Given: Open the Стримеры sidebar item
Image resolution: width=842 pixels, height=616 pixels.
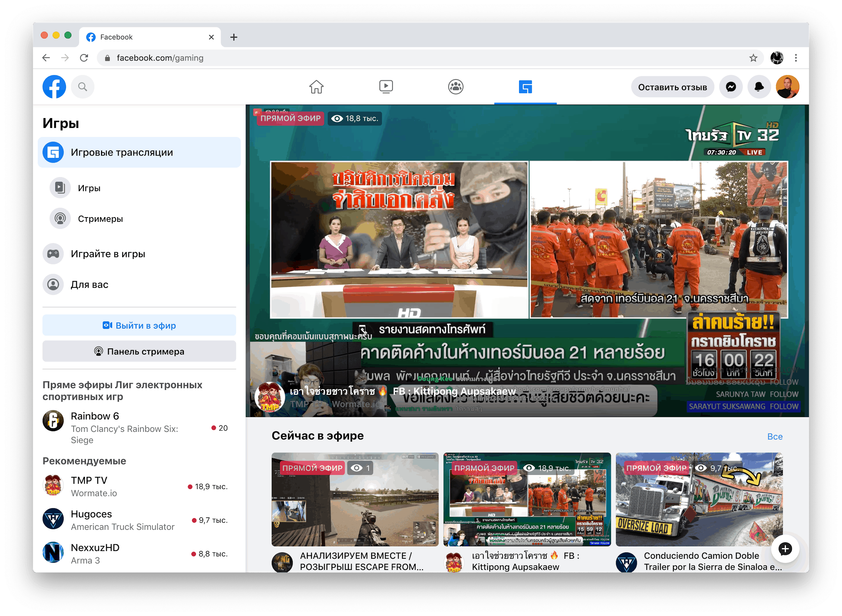Looking at the screenshot, I should click(139, 218).
